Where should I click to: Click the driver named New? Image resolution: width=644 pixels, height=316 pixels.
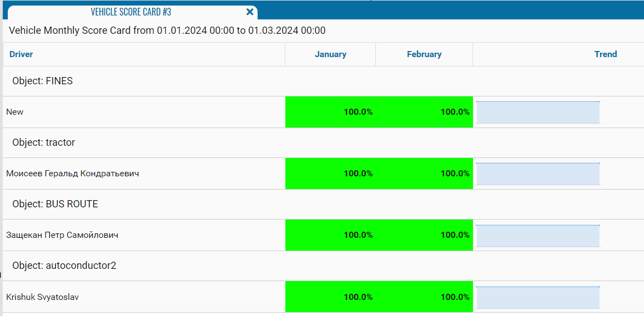(x=15, y=112)
